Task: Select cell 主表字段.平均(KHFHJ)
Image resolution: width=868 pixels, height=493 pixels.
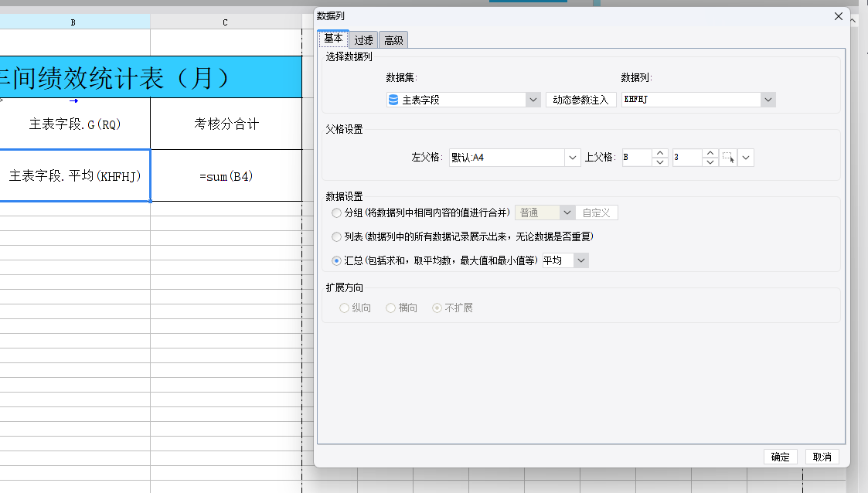Action: click(x=75, y=175)
